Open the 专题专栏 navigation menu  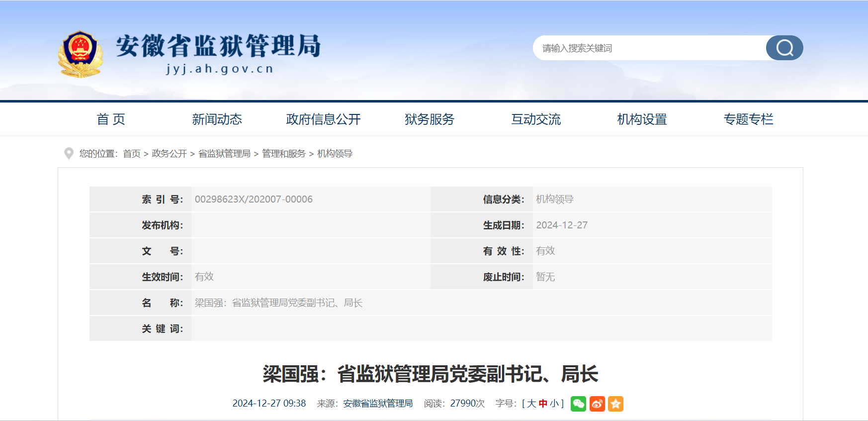tap(749, 119)
